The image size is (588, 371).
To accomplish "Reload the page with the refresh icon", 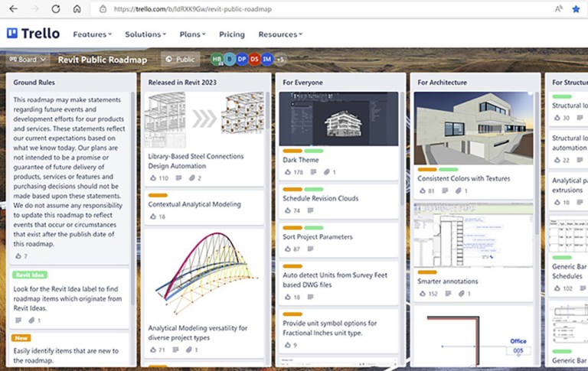I will [x=56, y=9].
